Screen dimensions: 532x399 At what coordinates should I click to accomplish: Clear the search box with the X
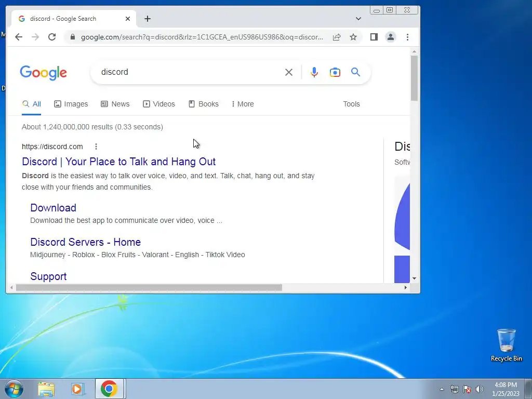tap(289, 72)
